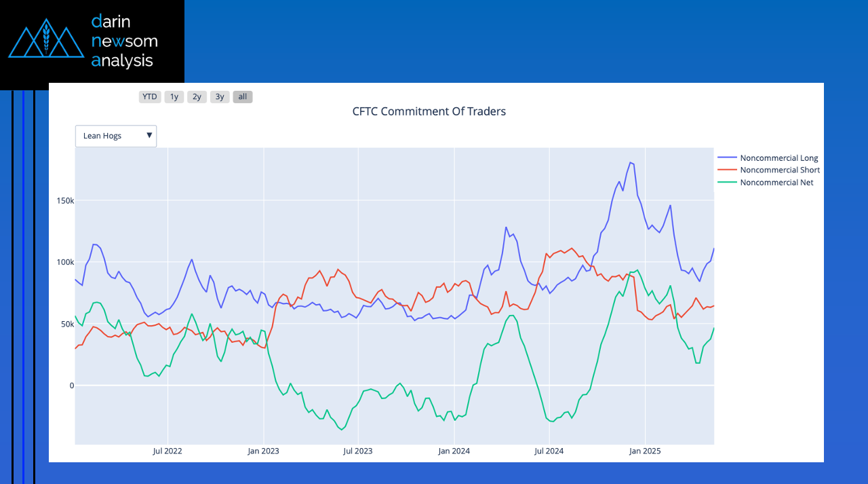Click the blue line swatch in the legend
The width and height of the screenshot is (868, 484).
tap(727, 158)
